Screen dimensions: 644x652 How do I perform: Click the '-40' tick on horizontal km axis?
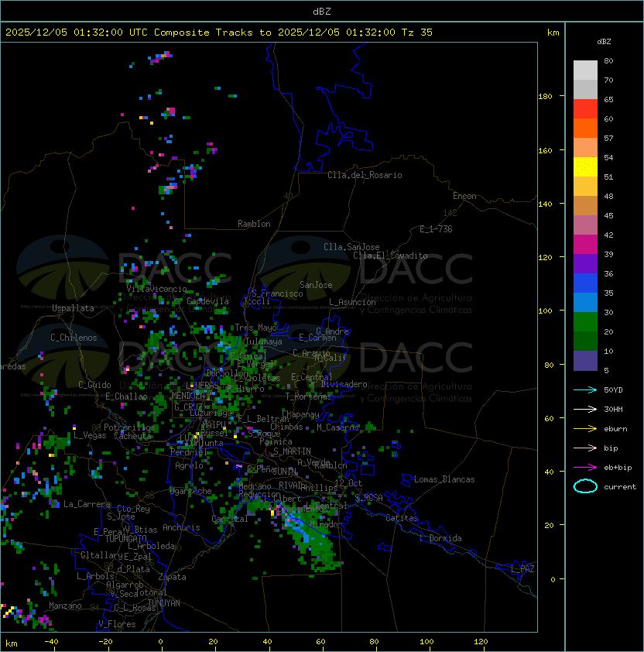point(52,641)
